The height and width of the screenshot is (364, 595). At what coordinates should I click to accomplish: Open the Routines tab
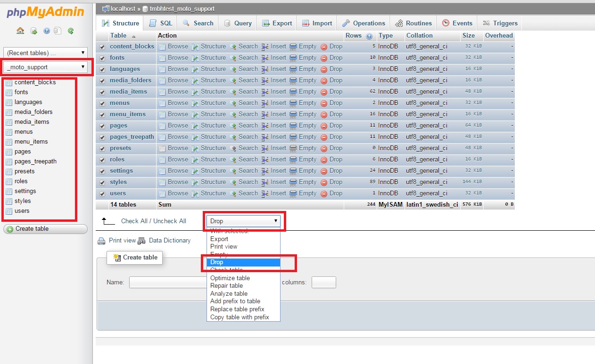pos(413,23)
